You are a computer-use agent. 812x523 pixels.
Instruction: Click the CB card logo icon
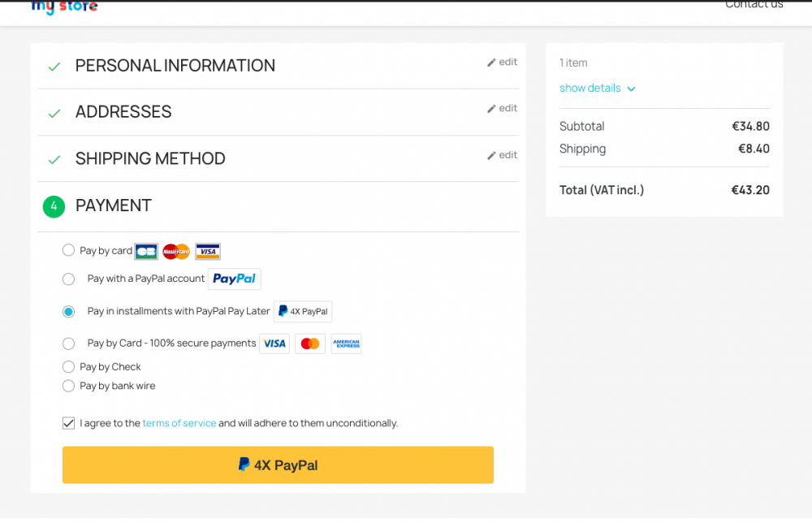pyautogui.click(x=146, y=252)
